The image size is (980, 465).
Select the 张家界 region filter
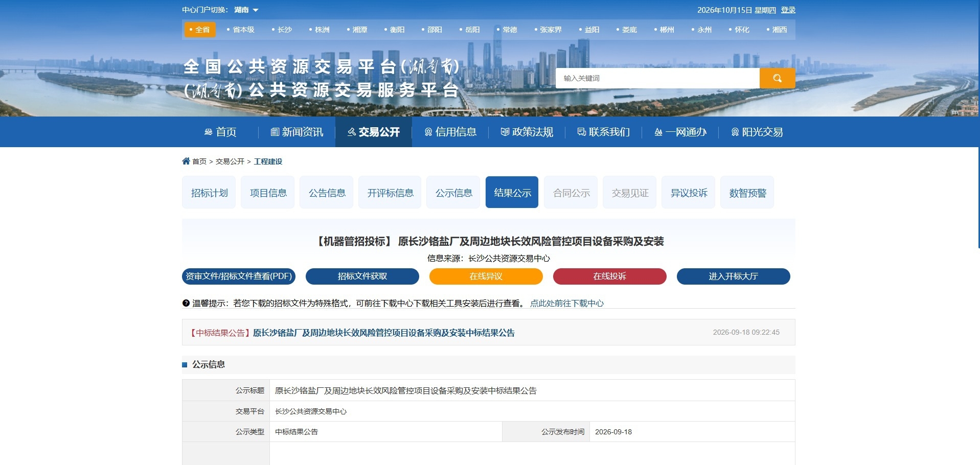pyautogui.click(x=548, y=30)
